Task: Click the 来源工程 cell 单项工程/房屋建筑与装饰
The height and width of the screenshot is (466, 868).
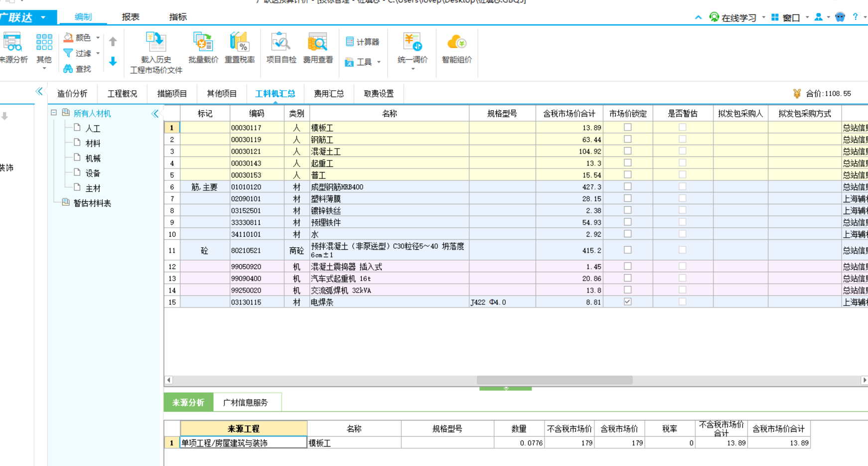Action: pos(243,443)
